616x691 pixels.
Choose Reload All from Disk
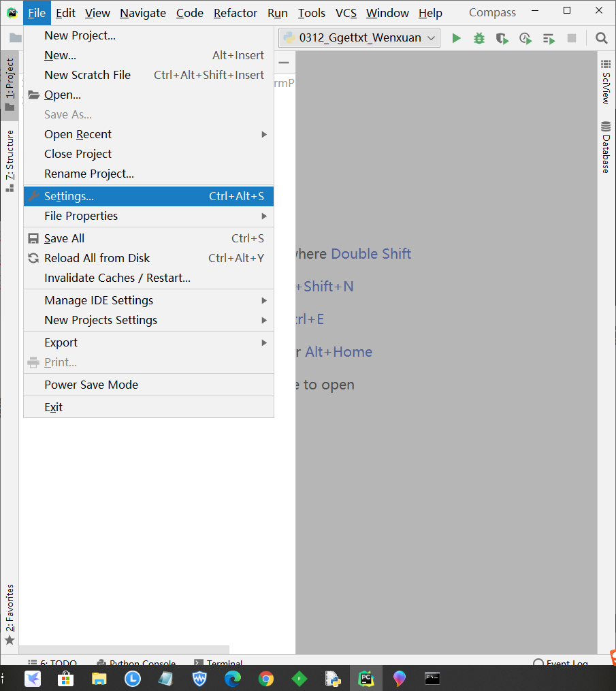click(x=148, y=258)
